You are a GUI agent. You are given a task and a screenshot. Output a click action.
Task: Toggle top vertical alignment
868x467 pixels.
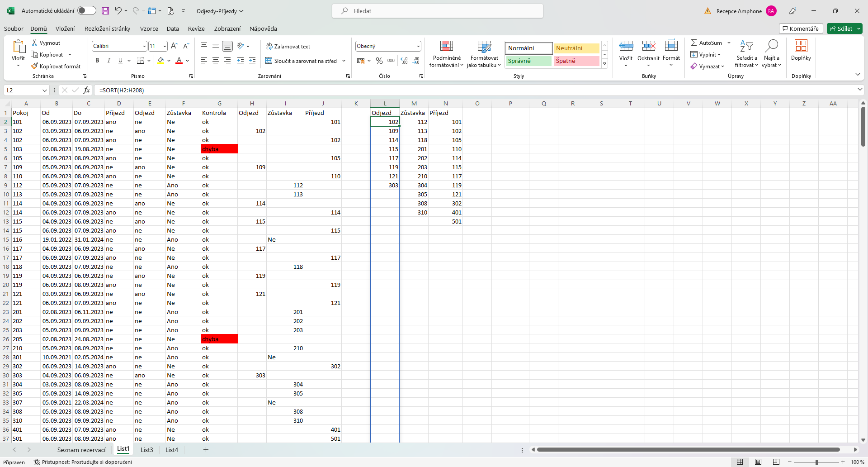click(204, 46)
